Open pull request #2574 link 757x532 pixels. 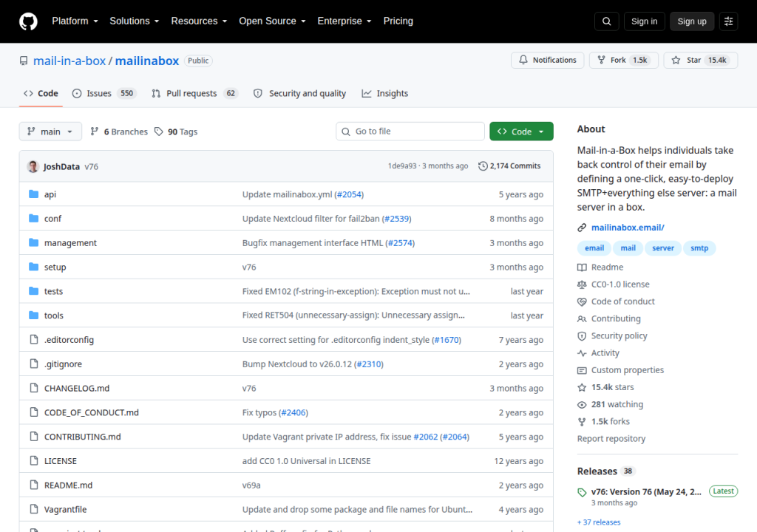[x=401, y=243]
